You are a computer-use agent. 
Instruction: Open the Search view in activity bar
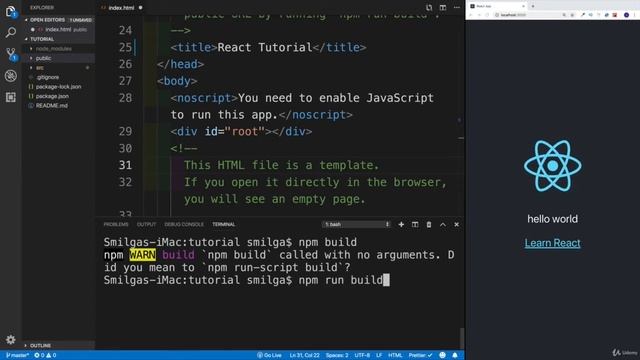point(11,32)
